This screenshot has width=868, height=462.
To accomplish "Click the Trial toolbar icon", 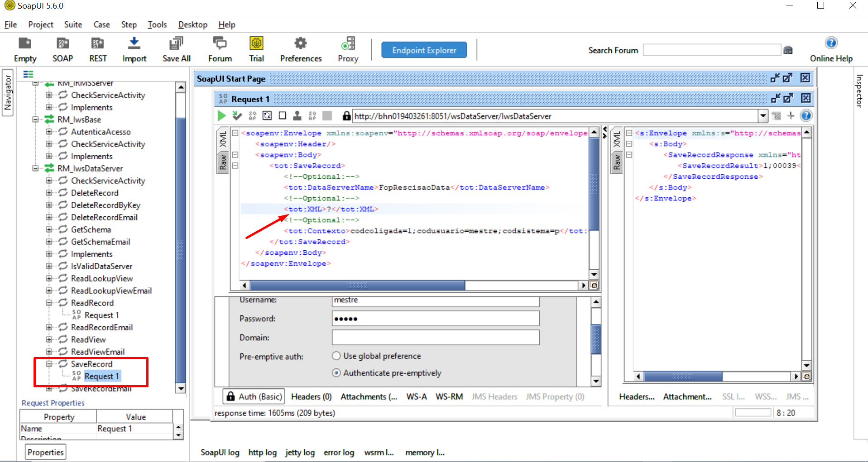I will [256, 49].
